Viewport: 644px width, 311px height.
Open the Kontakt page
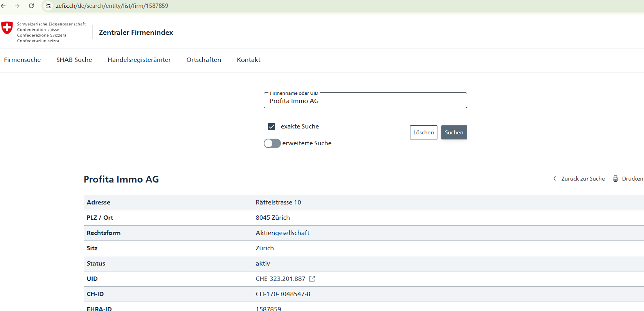(248, 60)
